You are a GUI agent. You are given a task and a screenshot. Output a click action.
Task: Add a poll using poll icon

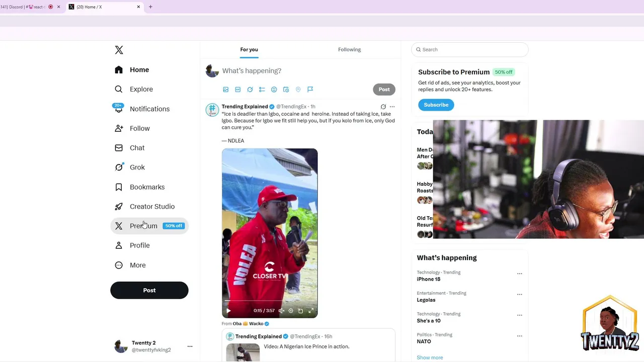tap(262, 89)
